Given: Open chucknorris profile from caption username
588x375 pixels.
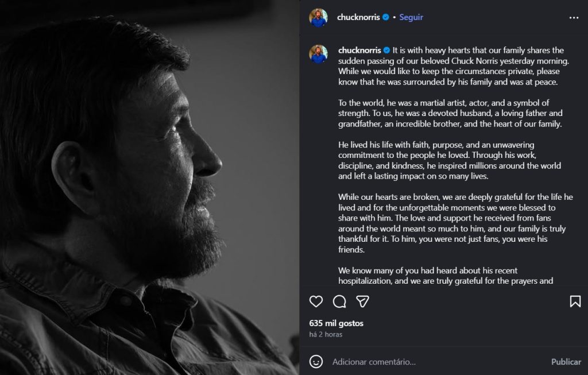Looking at the screenshot, I should pyautogui.click(x=359, y=51).
